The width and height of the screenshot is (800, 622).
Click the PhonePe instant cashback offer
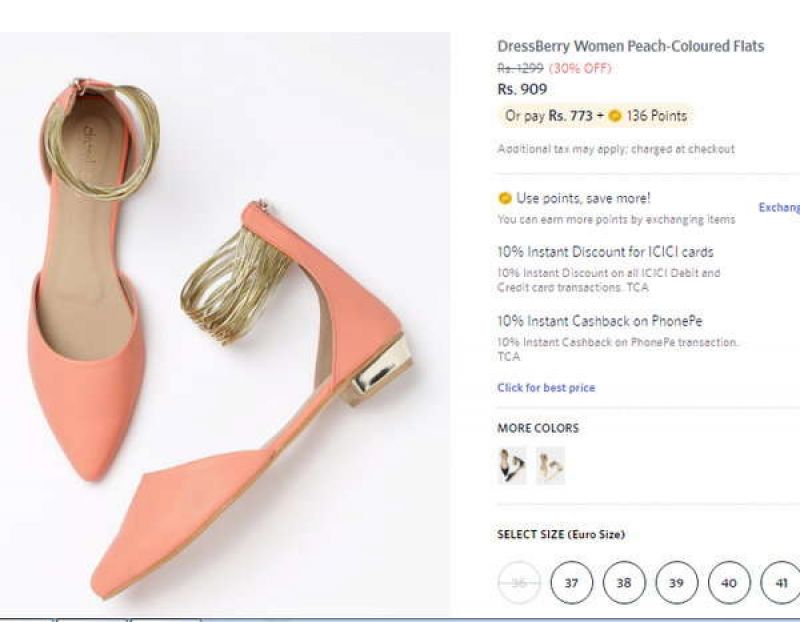pos(600,321)
